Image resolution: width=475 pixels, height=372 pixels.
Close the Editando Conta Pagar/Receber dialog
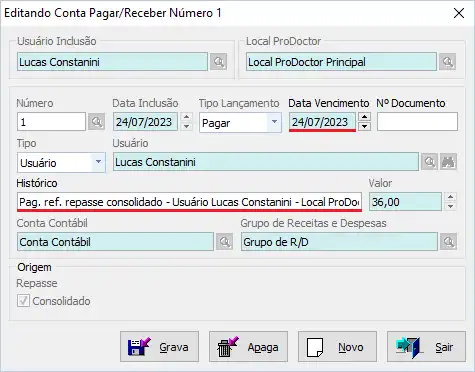pyautogui.click(x=459, y=13)
